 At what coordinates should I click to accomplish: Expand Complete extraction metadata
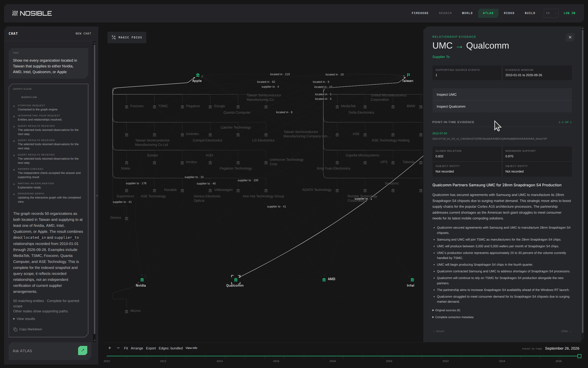pyautogui.click(x=453, y=317)
